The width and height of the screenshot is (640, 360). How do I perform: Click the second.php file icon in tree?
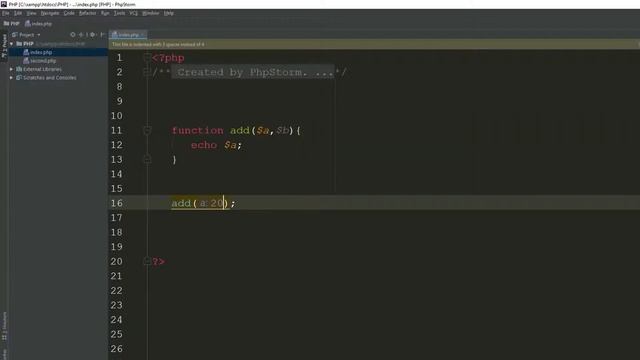pyautogui.click(x=26, y=61)
